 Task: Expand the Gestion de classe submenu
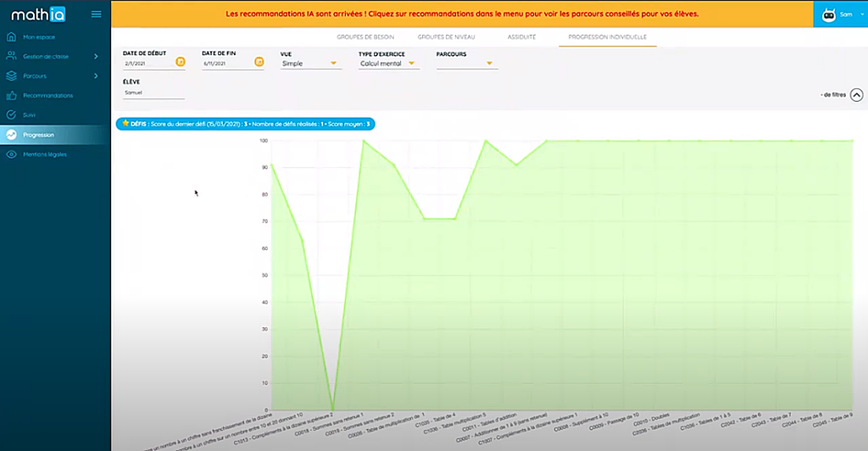(95, 56)
